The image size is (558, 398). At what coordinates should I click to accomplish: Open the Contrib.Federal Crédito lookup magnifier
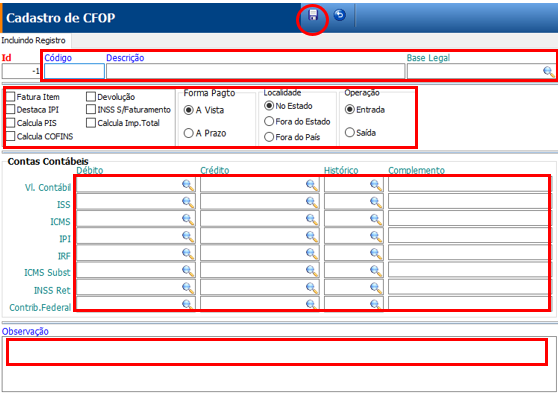coord(311,304)
